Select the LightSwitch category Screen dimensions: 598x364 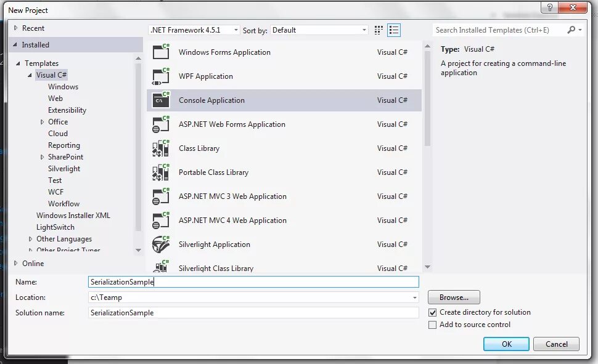tap(55, 227)
